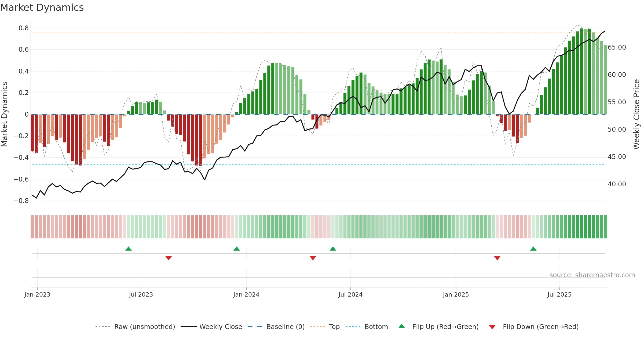Click the gray dashed sample beside Raw (unsmoothed)

pyautogui.click(x=103, y=327)
